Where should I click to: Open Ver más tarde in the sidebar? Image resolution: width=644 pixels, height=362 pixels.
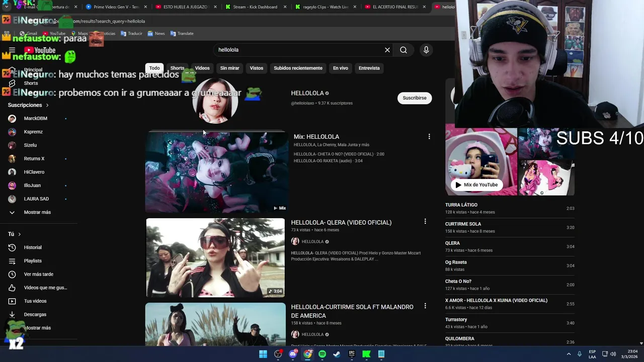click(x=38, y=274)
